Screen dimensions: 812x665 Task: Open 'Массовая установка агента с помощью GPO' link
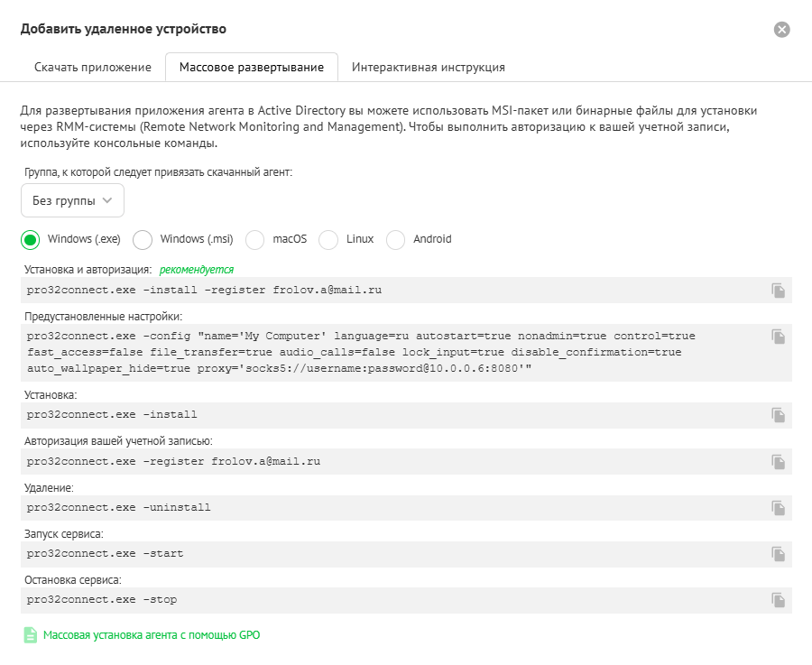pyautogui.click(x=152, y=635)
